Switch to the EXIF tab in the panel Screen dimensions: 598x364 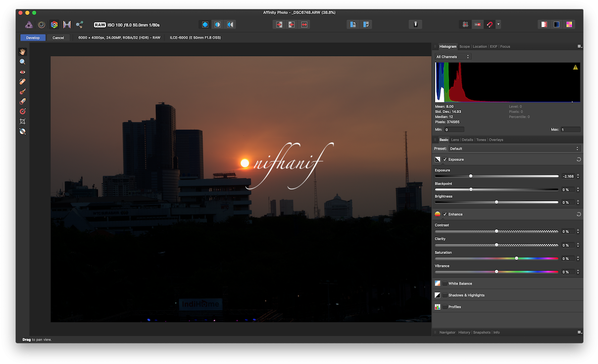click(x=493, y=46)
